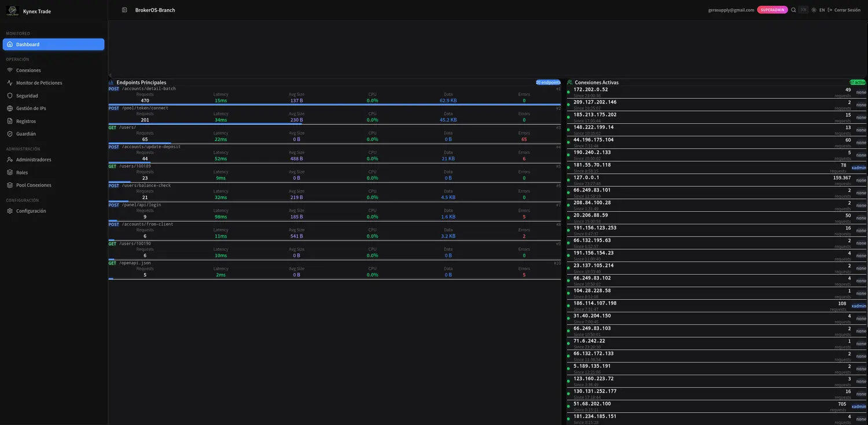The image size is (868, 425).
Task: Click the SUPERADMIN role badge
Action: (x=773, y=10)
